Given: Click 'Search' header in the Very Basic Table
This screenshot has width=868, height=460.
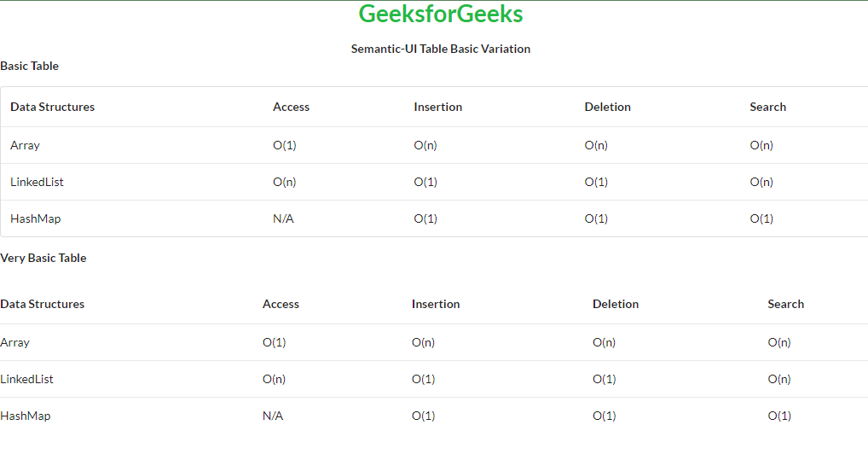Looking at the screenshot, I should click(x=786, y=304).
